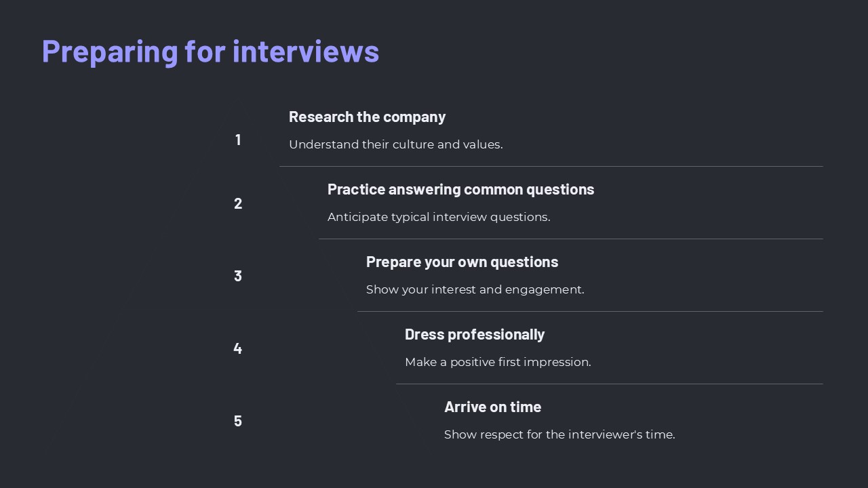The image size is (868, 488).
Task: Select step number 4
Action: (238, 348)
